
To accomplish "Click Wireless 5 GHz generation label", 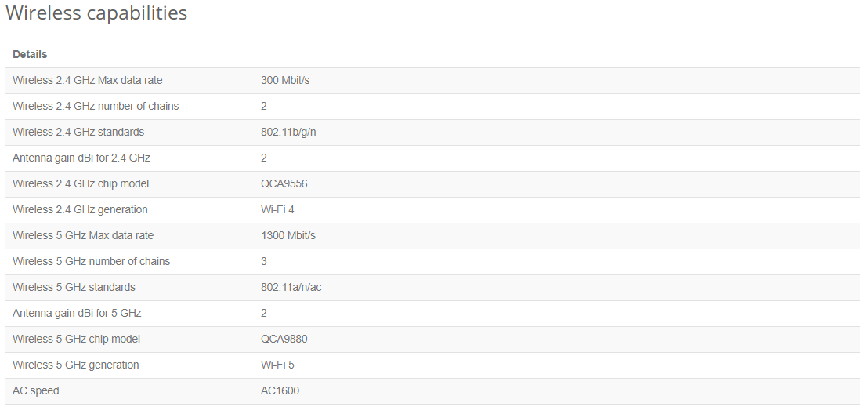I will (76, 365).
